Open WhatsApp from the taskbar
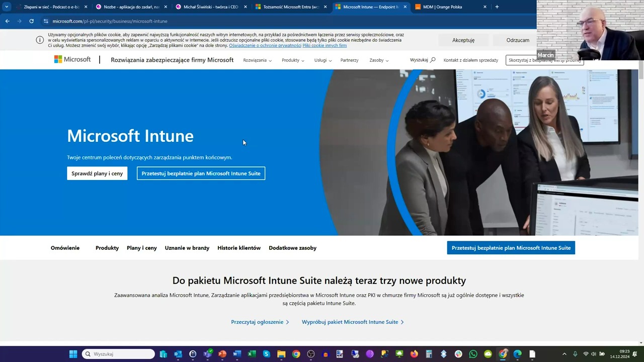644x362 pixels. tap(473, 354)
